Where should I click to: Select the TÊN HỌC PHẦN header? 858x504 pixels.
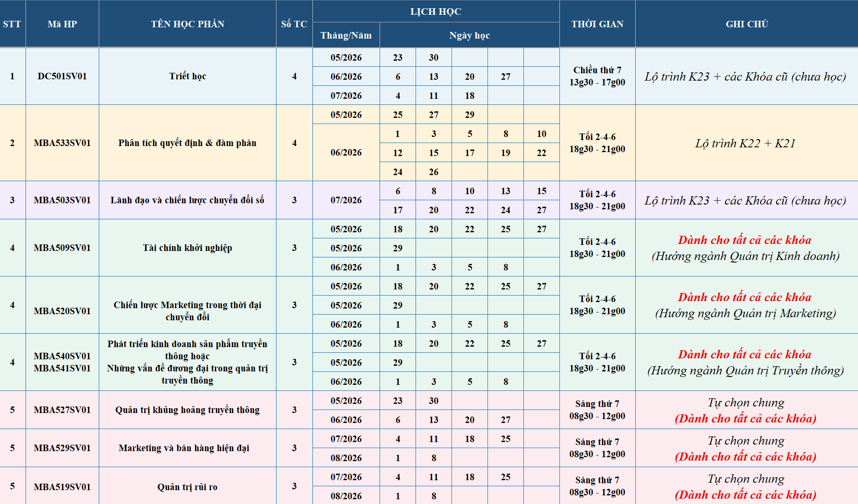[x=187, y=24]
